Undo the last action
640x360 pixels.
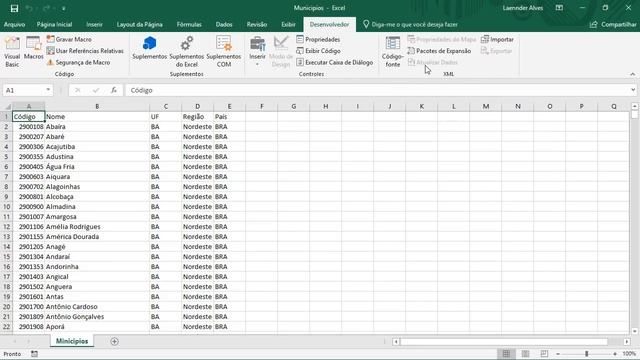click(29, 8)
